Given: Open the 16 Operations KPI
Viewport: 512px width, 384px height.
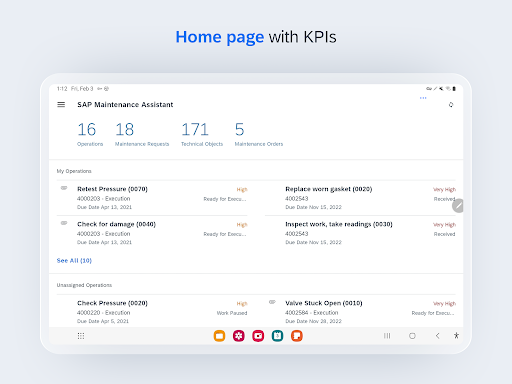Looking at the screenshot, I should [x=90, y=134].
